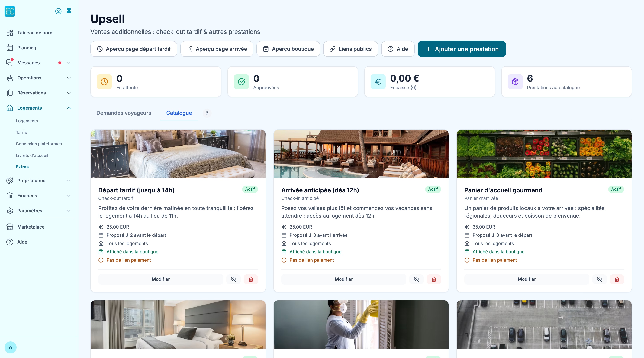Image resolution: width=644 pixels, height=358 pixels.
Task: Click Modifier on Départ tardif card
Action: (161, 279)
